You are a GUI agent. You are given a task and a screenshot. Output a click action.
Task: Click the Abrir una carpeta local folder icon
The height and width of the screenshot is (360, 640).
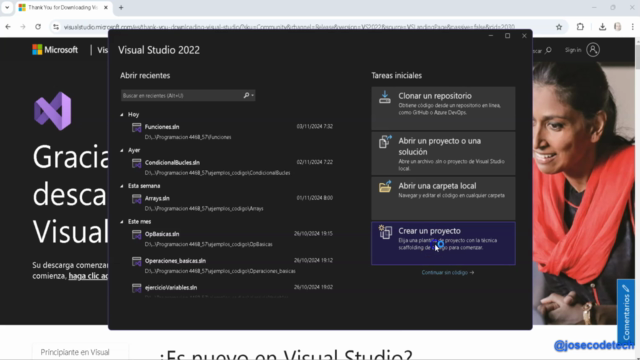(385, 187)
